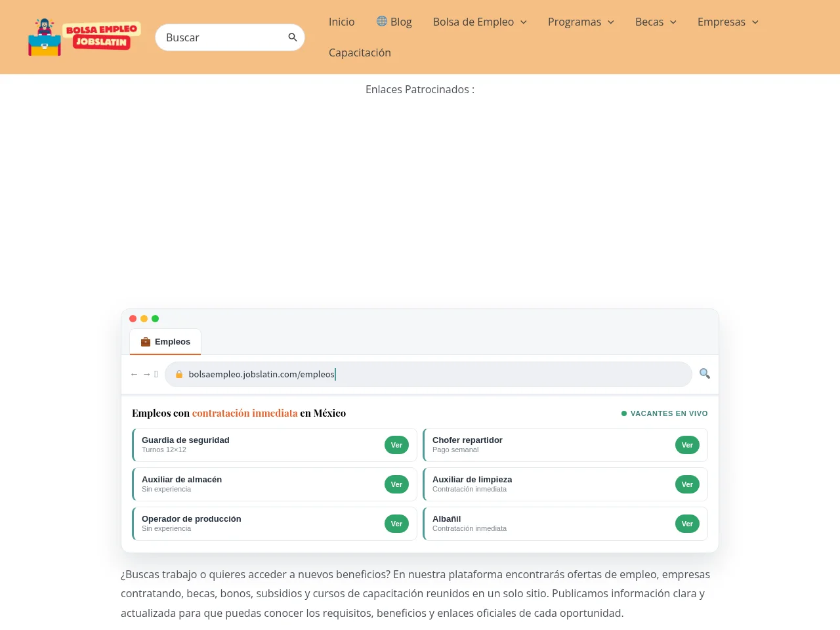
Task: Open the Capacitación menu item
Action: [x=360, y=52]
